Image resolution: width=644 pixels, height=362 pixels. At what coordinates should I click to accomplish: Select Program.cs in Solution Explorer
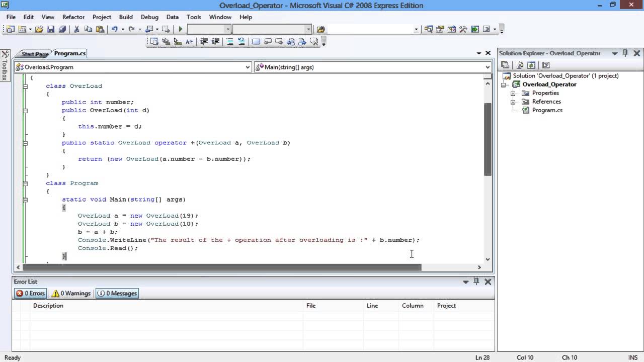click(547, 110)
